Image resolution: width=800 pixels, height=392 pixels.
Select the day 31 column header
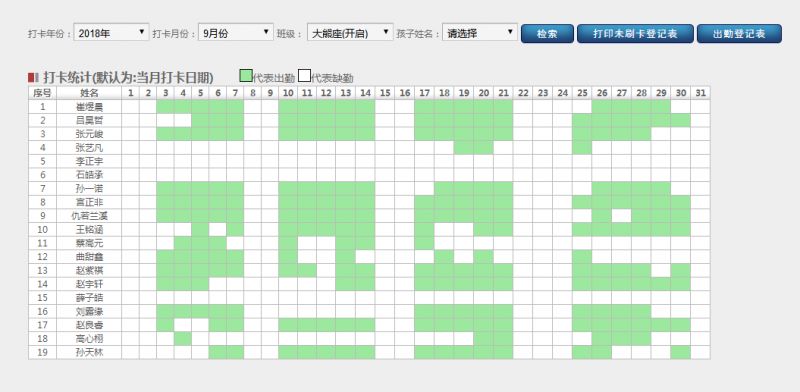(x=700, y=93)
